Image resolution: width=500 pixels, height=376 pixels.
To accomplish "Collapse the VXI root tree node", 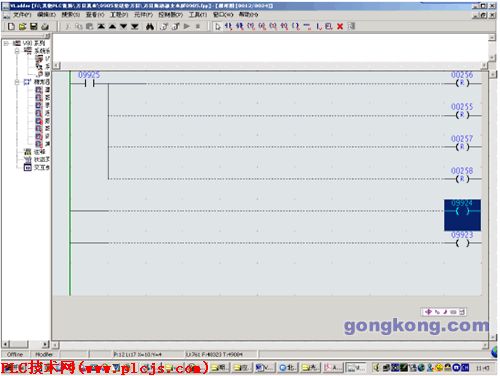I will 6,43.
